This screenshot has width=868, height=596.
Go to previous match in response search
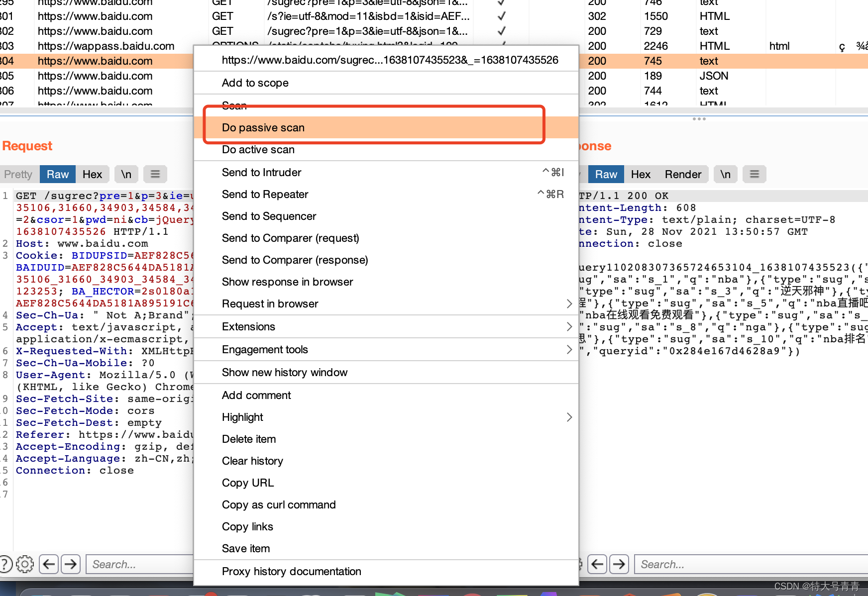point(597,564)
